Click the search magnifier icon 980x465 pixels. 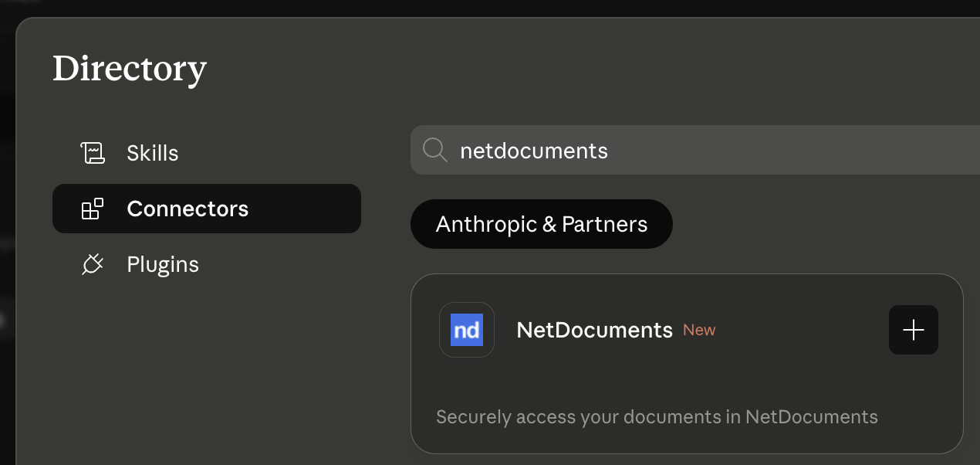click(x=435, y=150)
